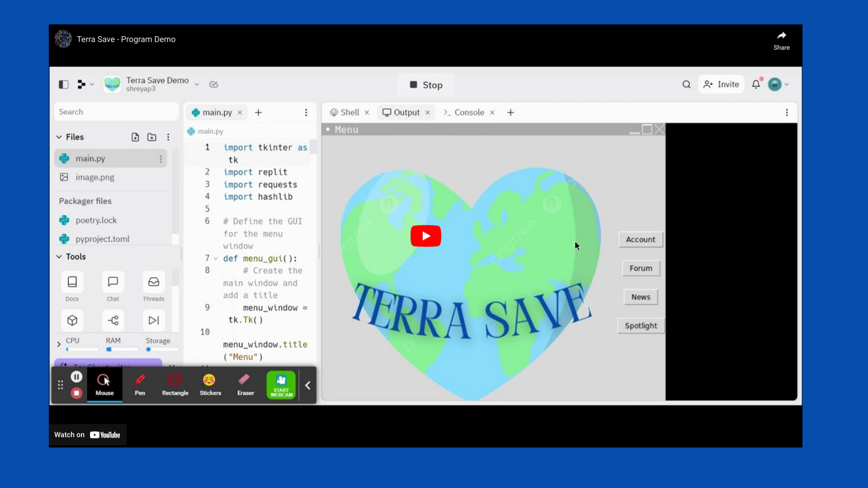Open the Stickers tool
868x488 pixels.
pos(210,385)
